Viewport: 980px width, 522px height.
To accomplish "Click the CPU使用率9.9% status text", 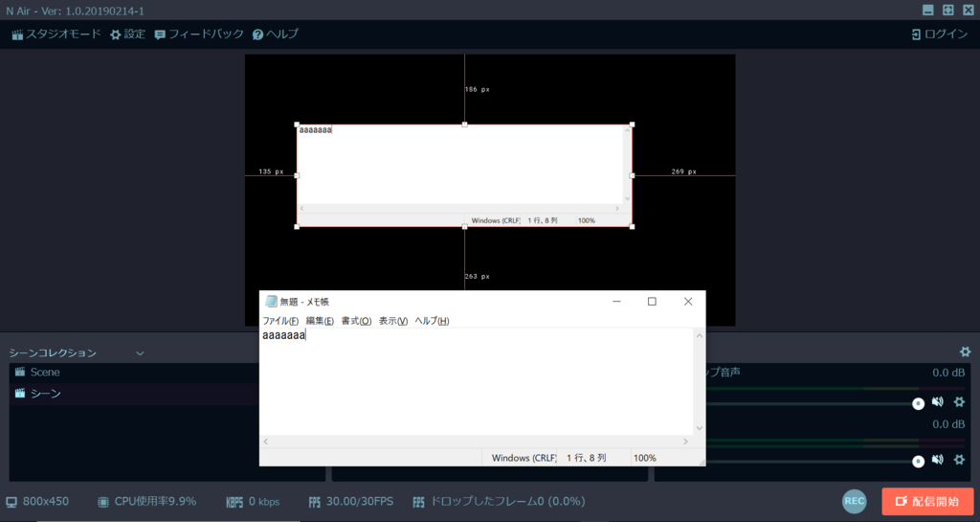I will pyautogui.click(x=155, y=501).
